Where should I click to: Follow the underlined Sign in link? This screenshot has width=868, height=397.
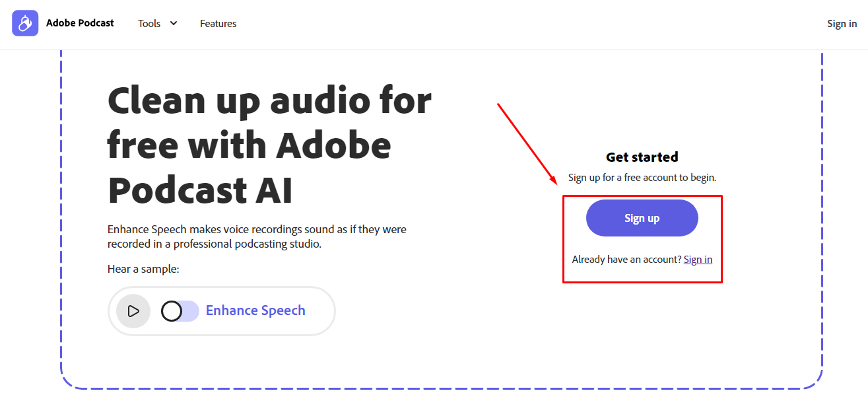[698, 260]
